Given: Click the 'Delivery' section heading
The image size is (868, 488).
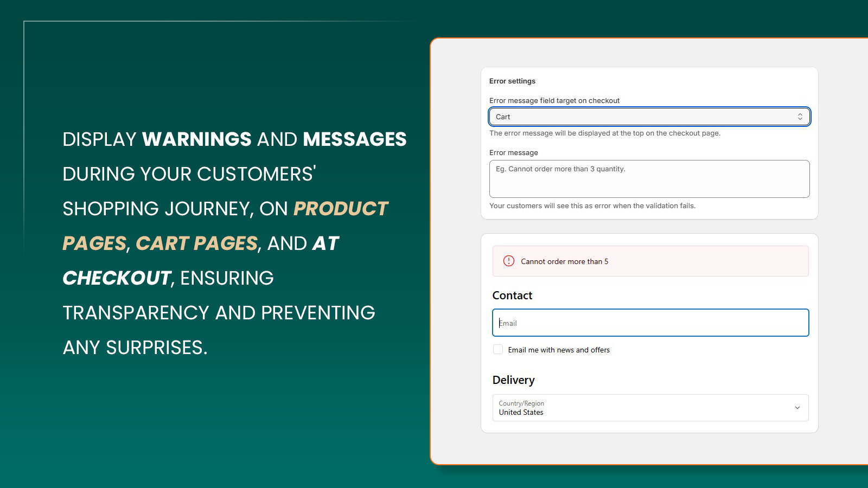Looking at the screenshot, I should tap(513, 380).
